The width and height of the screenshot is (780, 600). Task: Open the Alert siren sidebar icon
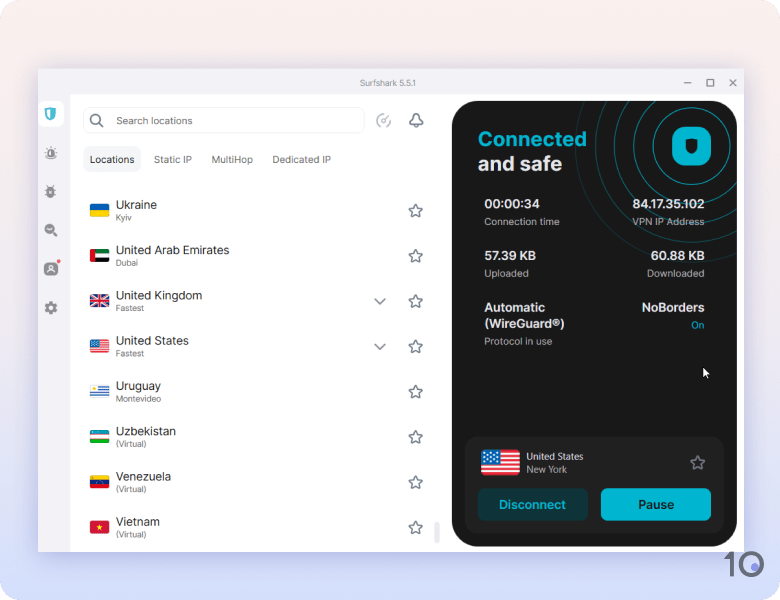click(51, 153)
